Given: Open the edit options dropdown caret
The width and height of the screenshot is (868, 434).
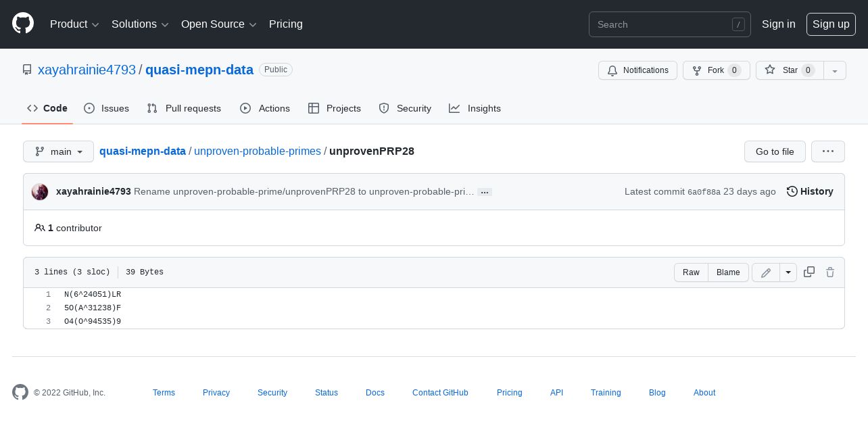Looking at the screenshot, I should (x=788, y=272).
